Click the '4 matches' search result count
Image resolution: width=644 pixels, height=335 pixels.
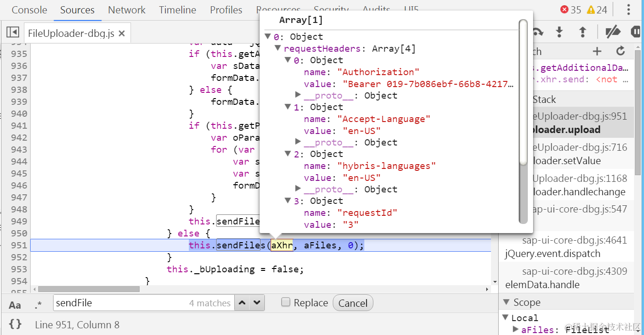click(x=210, y=303)
